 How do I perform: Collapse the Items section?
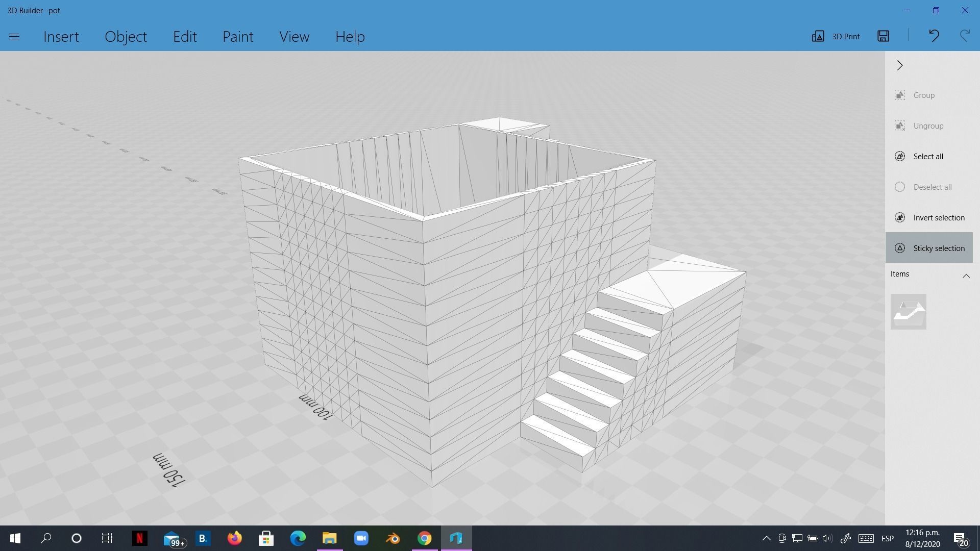pos(966,276)
